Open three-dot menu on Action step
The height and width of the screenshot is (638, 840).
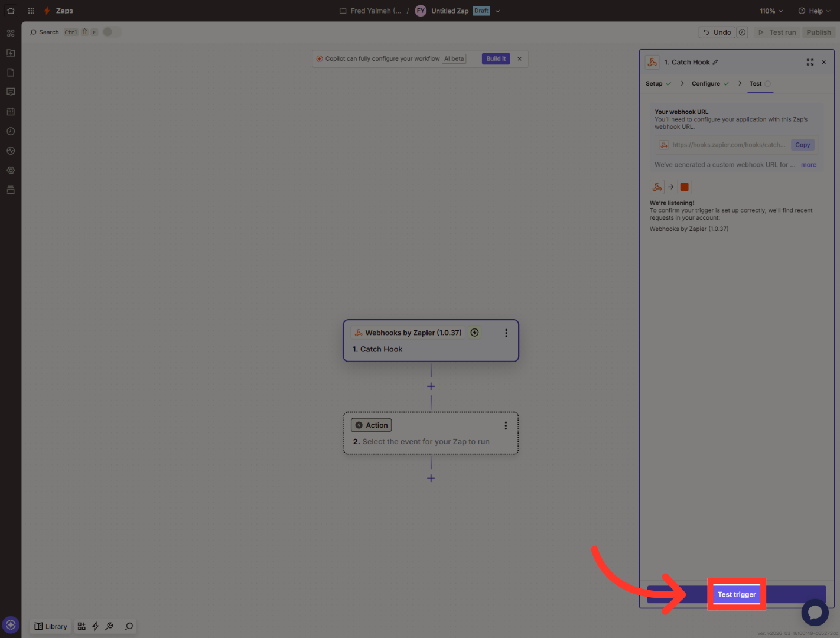pyautogui.click(x=506, y=425)
